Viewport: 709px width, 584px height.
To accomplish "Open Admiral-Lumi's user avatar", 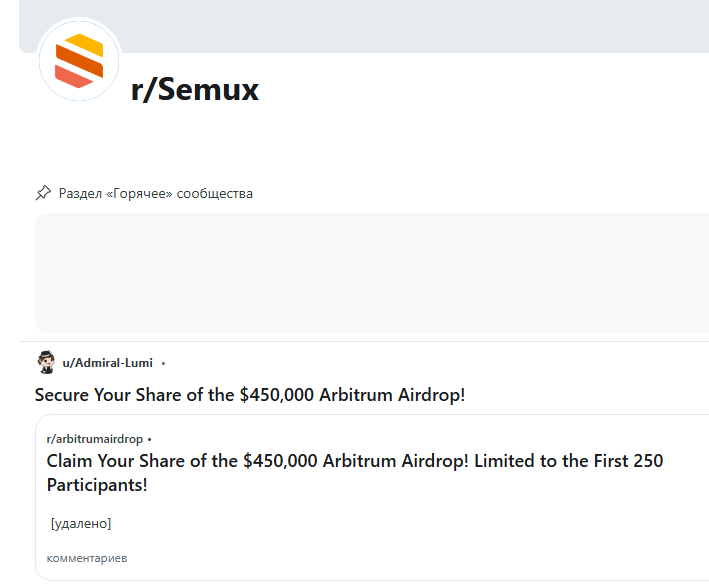I will (46, 362).
